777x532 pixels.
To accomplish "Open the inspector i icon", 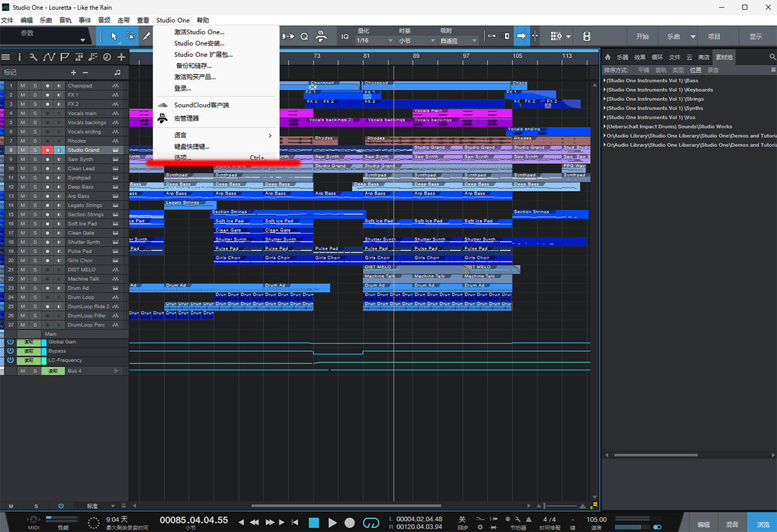I will 19,57.
